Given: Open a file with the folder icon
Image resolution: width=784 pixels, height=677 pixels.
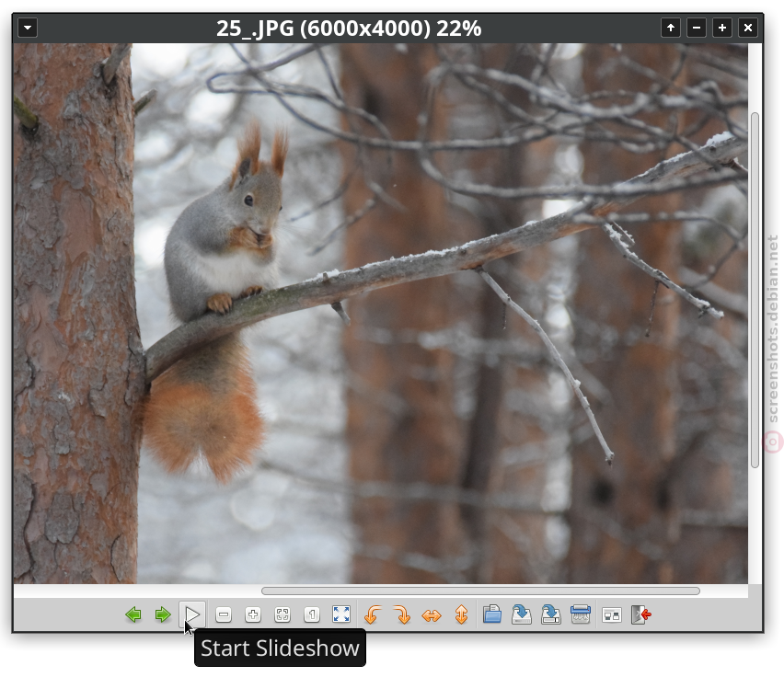Looking at the screenshot, I should coord(492,614).
